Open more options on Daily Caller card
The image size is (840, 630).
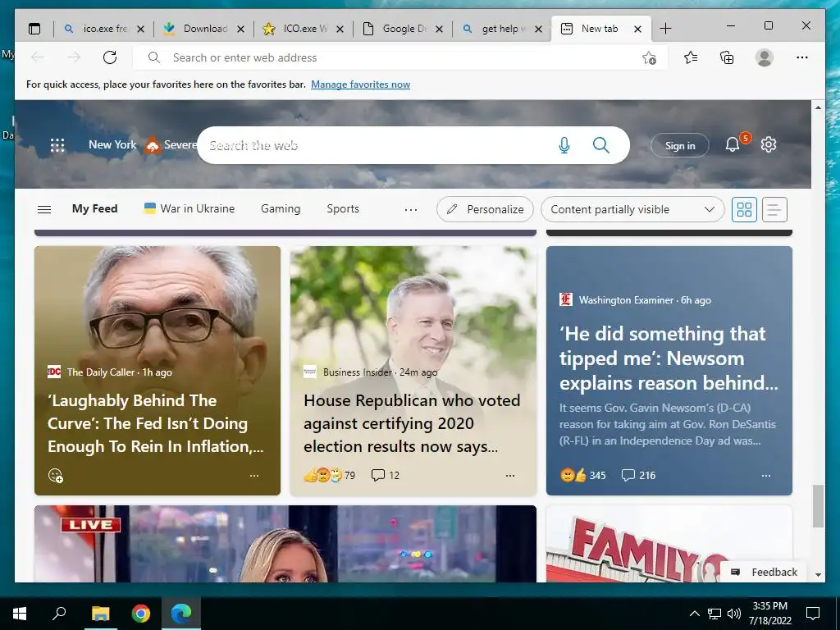[254, 475]
